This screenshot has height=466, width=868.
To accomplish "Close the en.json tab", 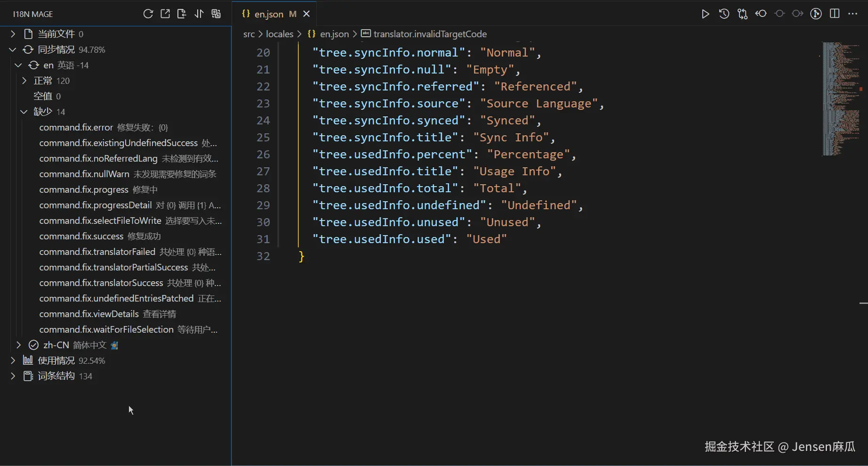I will [306, 14].
